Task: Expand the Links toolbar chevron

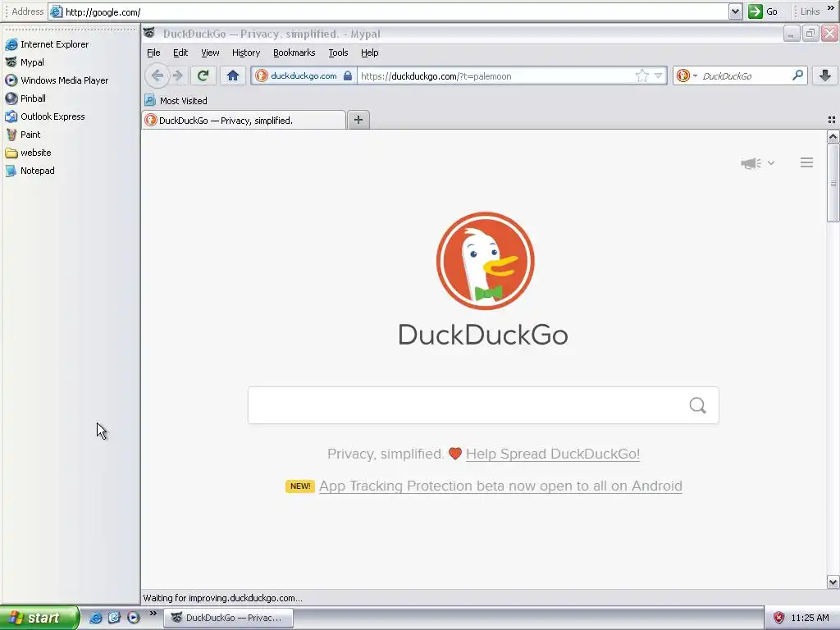Action: (831, 8)
